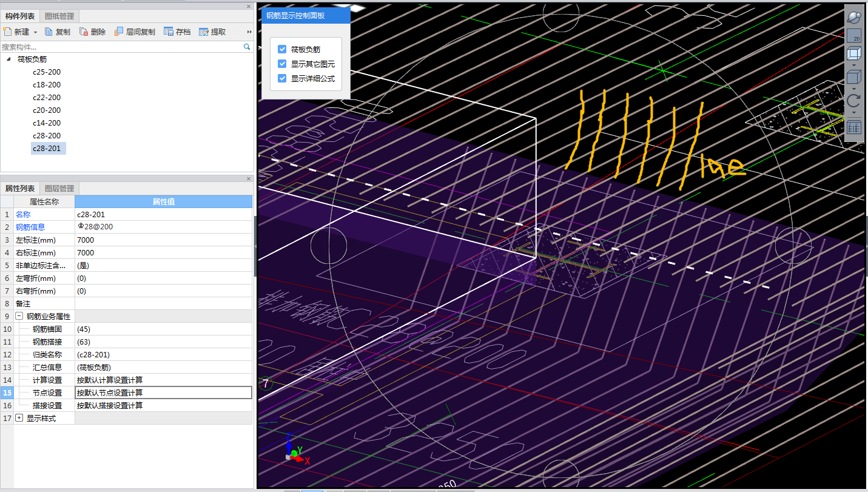Click the empty 备注 value cell
This screenshot has height=492, width=868.
point(163,303)
